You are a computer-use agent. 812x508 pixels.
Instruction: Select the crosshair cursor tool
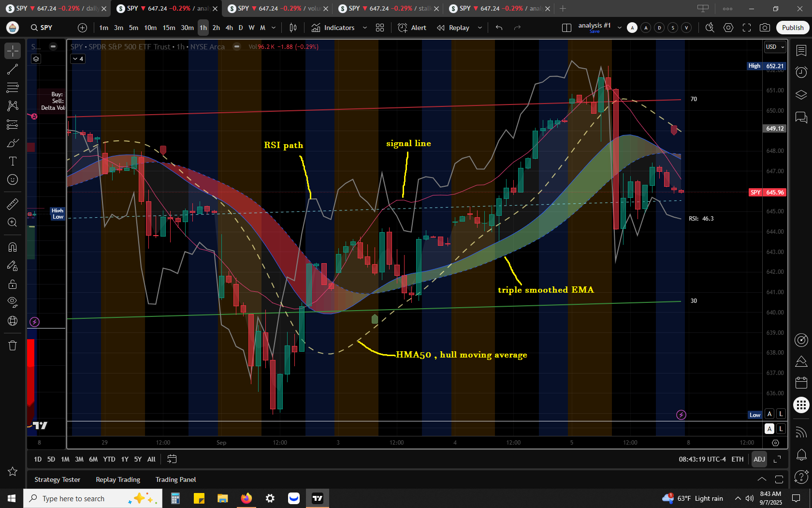click(13, 50)
